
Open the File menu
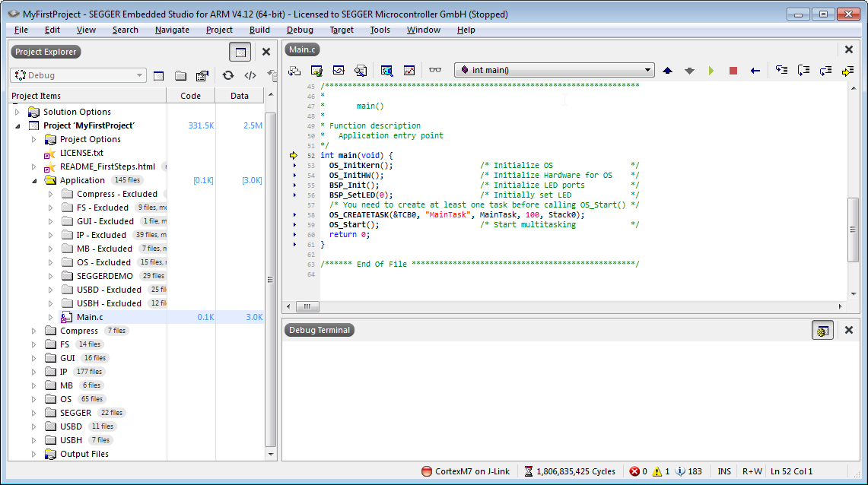[21, 30]
